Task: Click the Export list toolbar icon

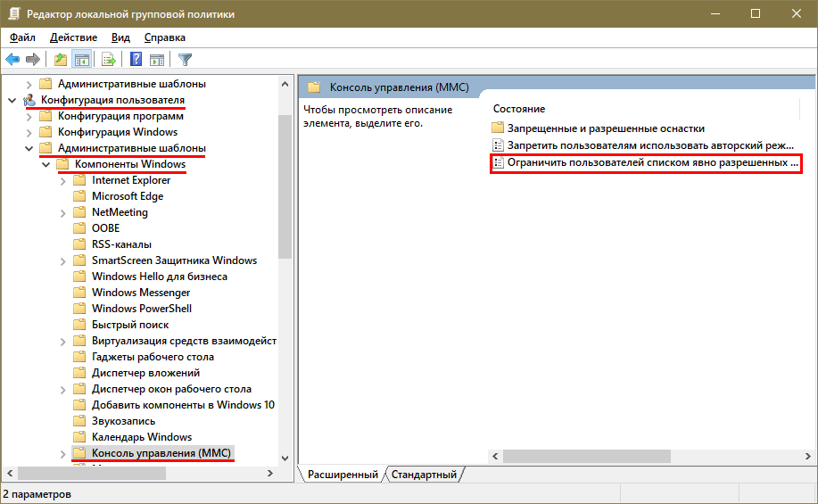Action: [109, 60]
